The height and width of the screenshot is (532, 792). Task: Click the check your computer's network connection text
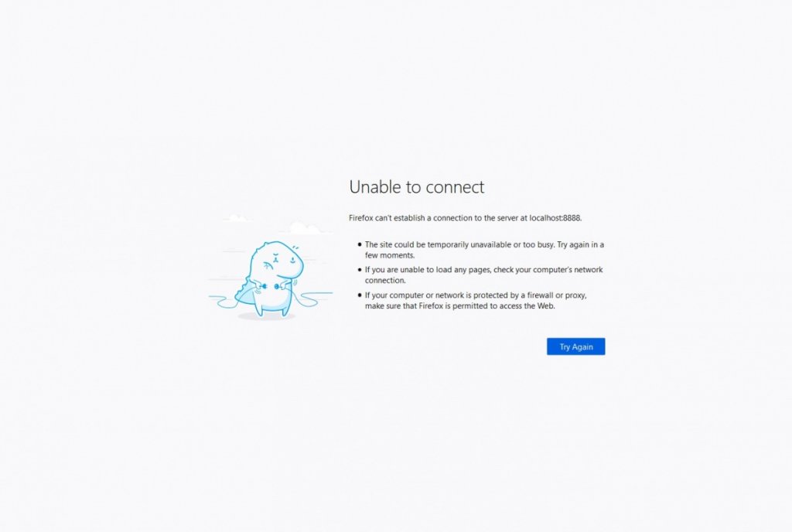pyautogui.click(x=484, y=275)
